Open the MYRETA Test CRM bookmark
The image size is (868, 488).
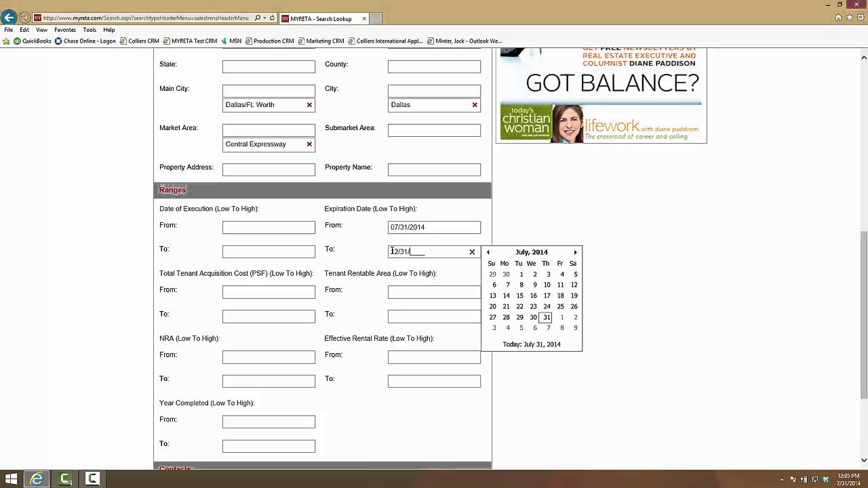[190, 41]
